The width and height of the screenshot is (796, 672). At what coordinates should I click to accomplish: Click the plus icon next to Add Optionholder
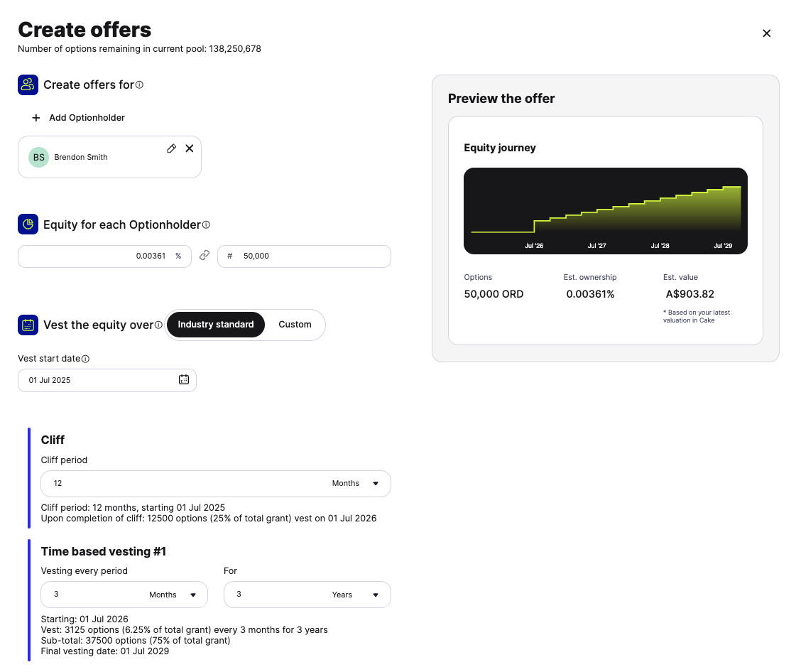tap(36, 118)
